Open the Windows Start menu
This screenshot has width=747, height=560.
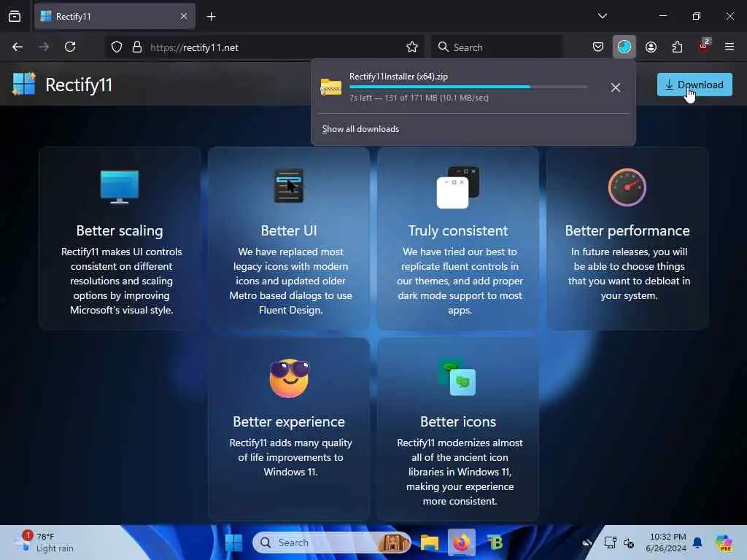(x=233, y=542)
